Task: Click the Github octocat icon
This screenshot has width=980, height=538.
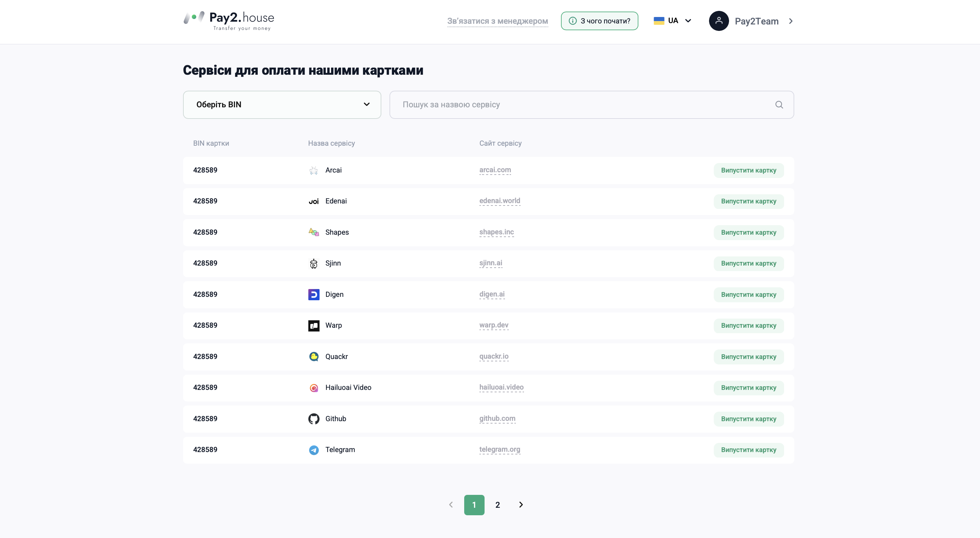Action: [313, 419]
